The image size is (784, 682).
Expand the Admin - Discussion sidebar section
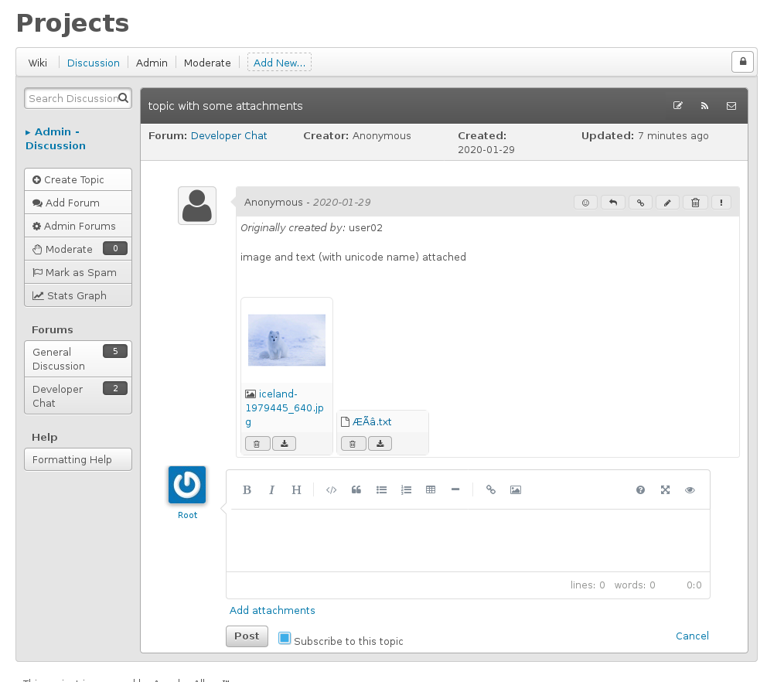[55, 138]
